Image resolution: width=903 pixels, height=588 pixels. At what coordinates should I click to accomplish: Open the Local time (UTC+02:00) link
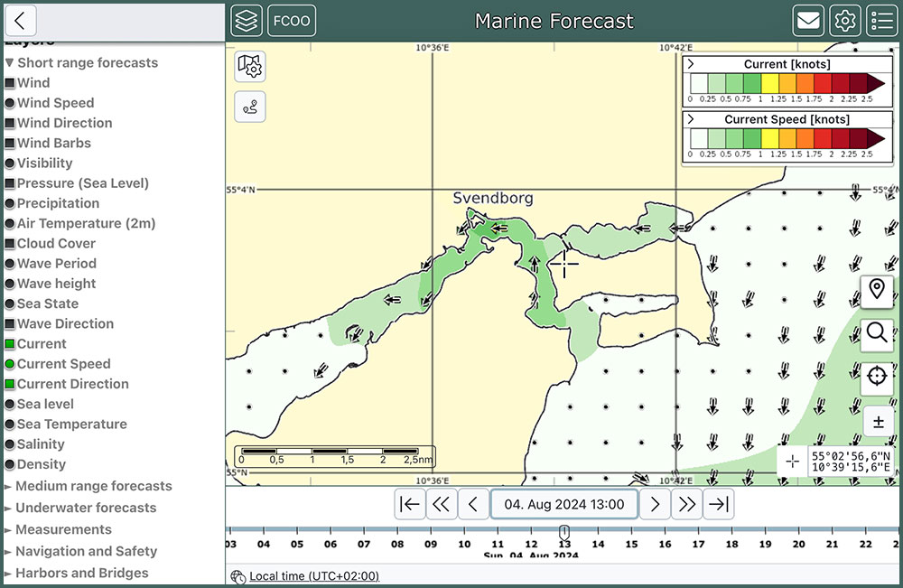(x=314, y=576)
